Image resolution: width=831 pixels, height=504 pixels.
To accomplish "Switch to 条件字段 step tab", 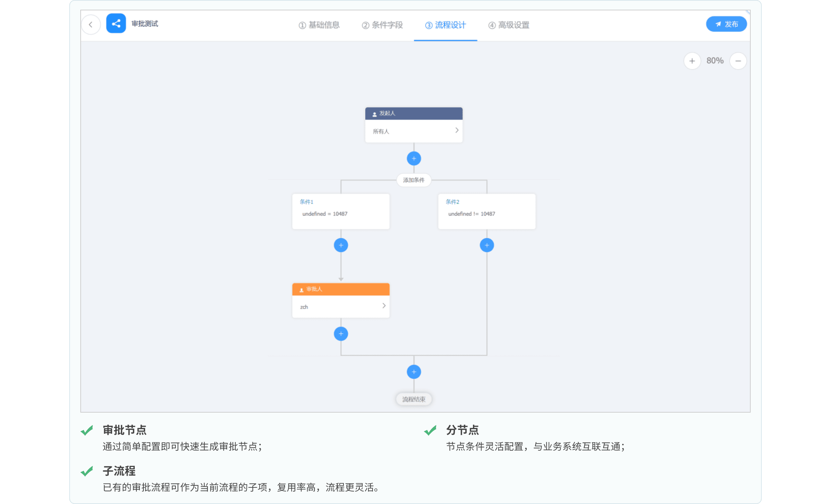I will click(383, 25).
